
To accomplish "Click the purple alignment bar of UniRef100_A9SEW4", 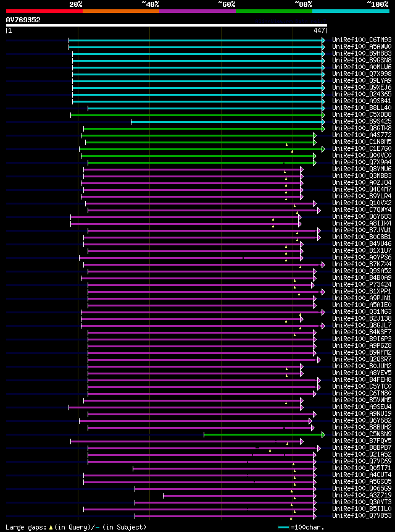I will [x=185, y=407].
